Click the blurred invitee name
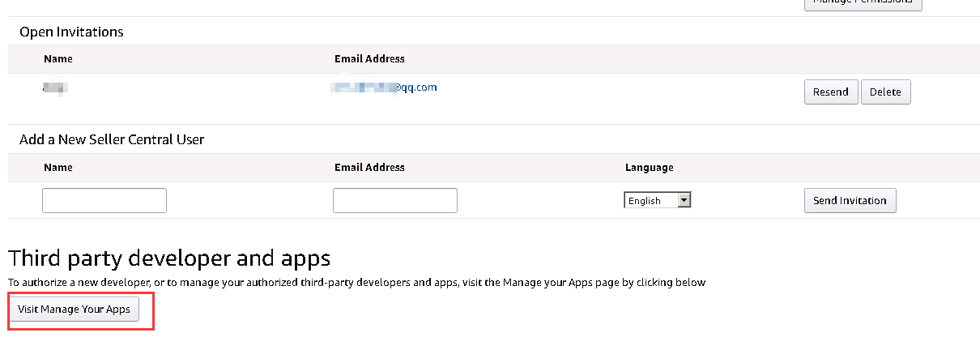Screen dimensions: 980x350 click(x=55, y=87)
